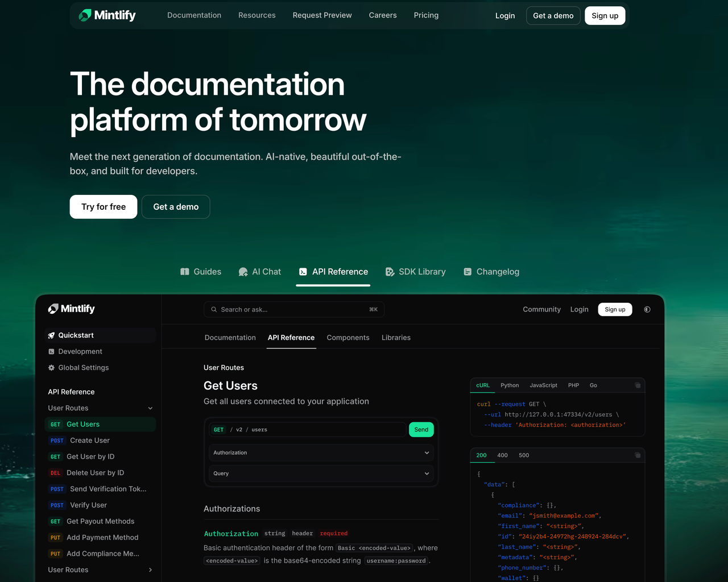Click the green Send button
Image resolution: width=728 pixels, height=582 pixels.
point(421,430)
